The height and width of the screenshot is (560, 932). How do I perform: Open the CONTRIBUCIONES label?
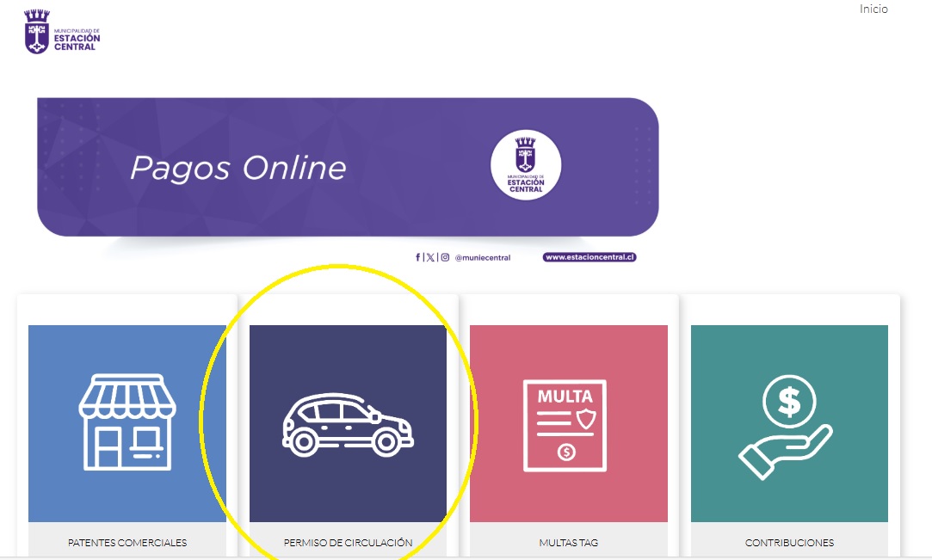pos(789,543)
